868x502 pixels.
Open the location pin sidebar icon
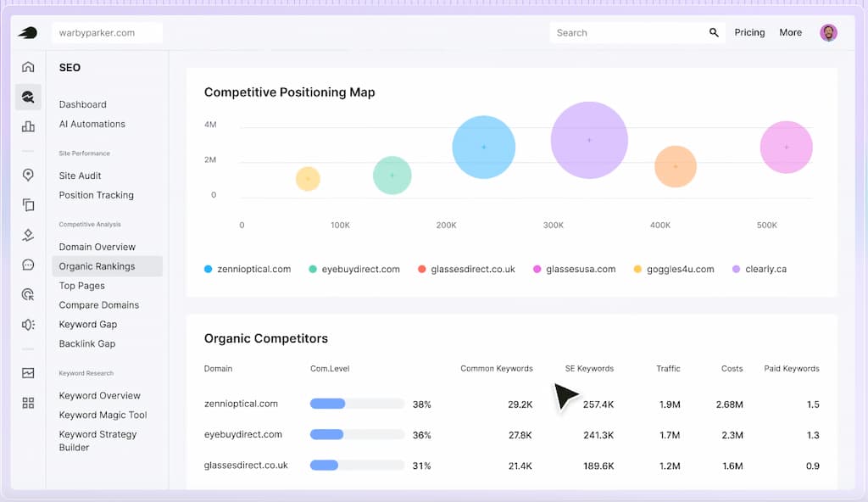28,175
